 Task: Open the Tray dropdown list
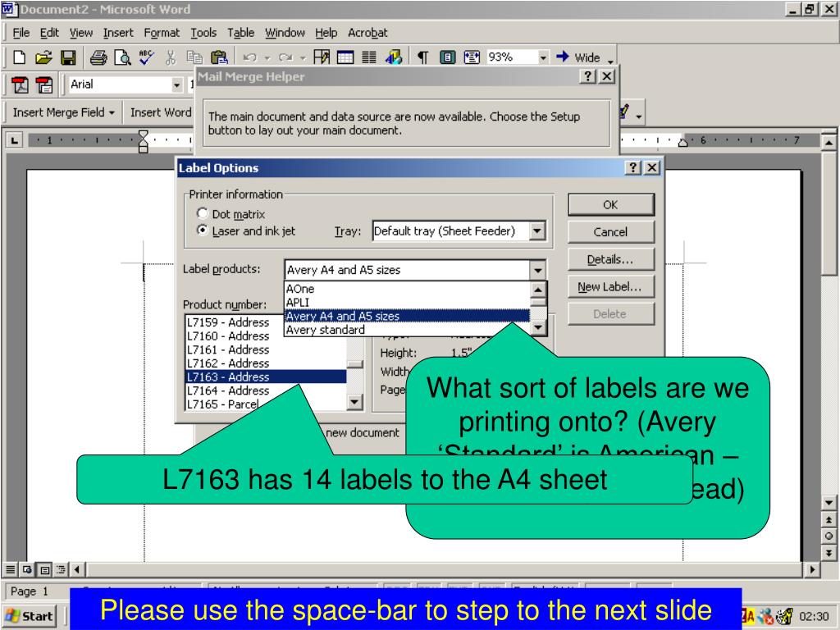tap(536, 231)
